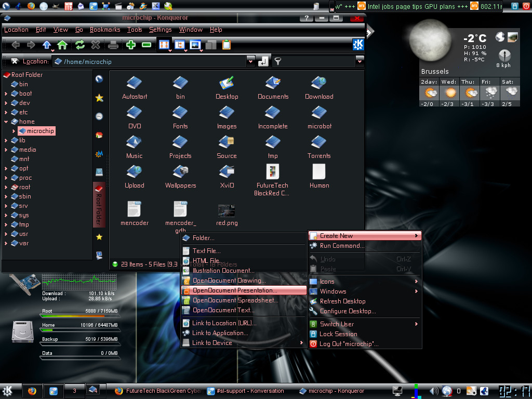This screenshot has height=399, width=532.
Task: Open the Bookmarks menu
Action: [x=105, y=30]
